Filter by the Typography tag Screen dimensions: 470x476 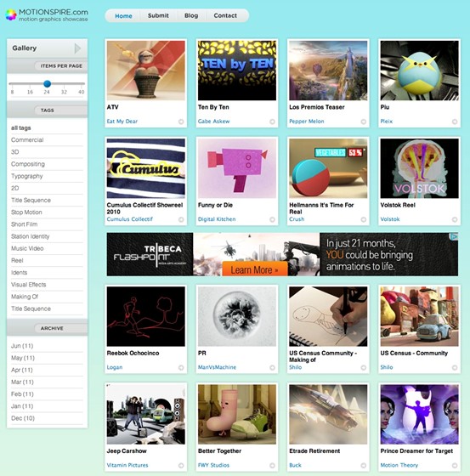tap(26, 176)
